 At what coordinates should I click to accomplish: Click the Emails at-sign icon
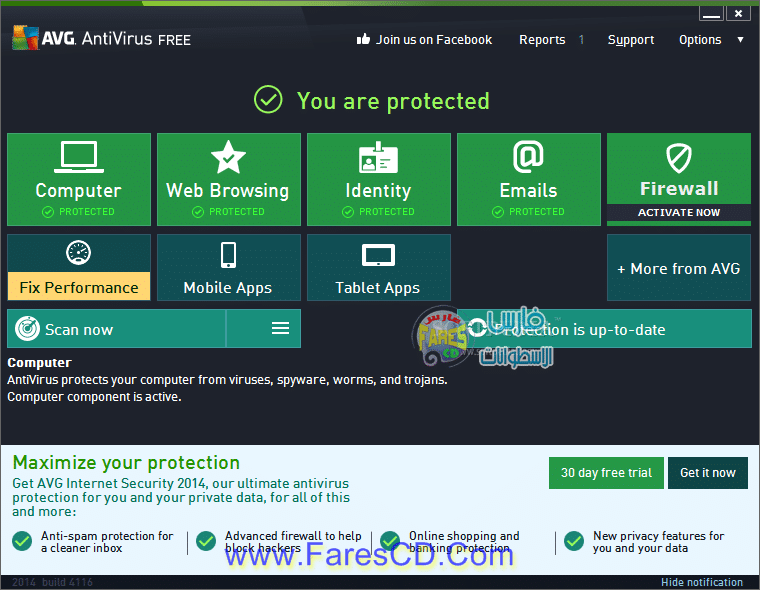[528, 156]
